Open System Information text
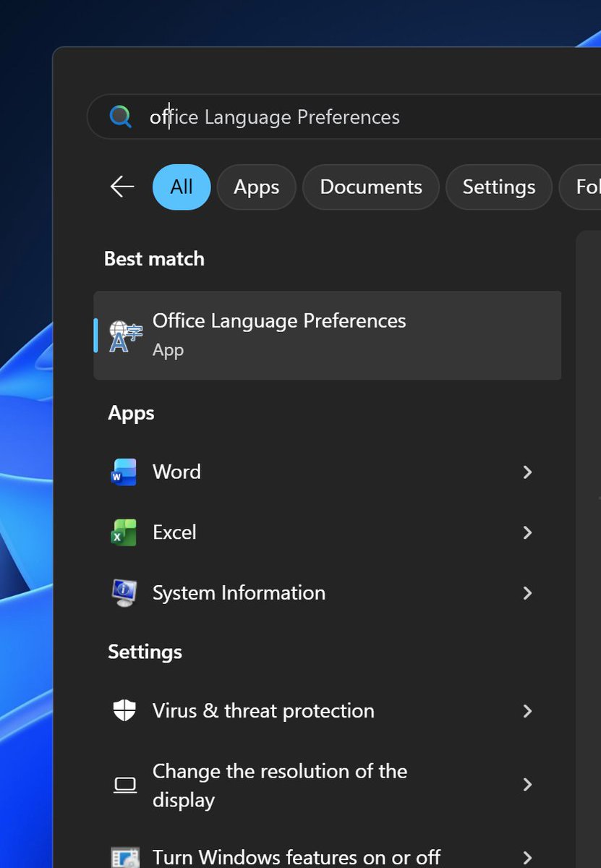 239,592
